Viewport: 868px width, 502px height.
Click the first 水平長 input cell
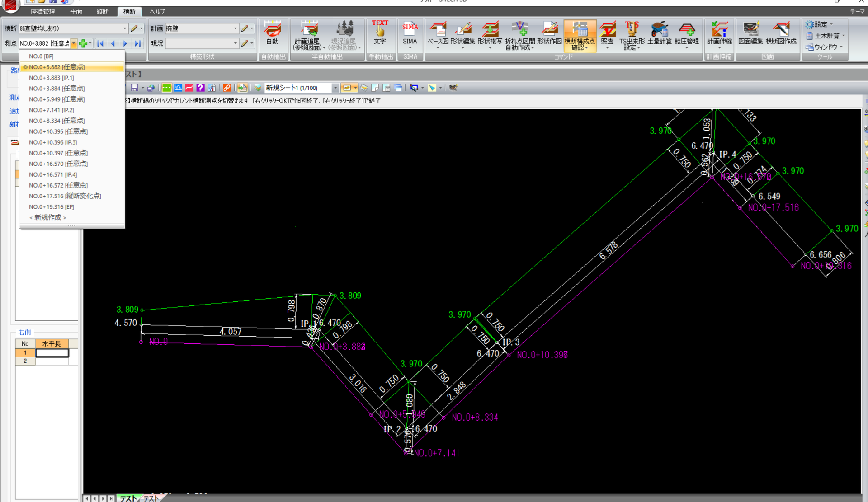pyautogui.click(x=52, y=353)
